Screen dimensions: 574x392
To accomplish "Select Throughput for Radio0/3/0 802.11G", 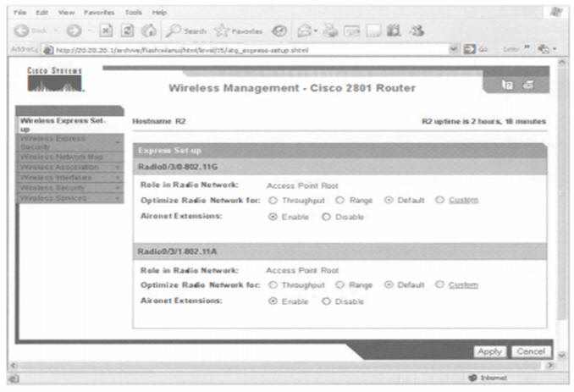I will coord(273,200).
